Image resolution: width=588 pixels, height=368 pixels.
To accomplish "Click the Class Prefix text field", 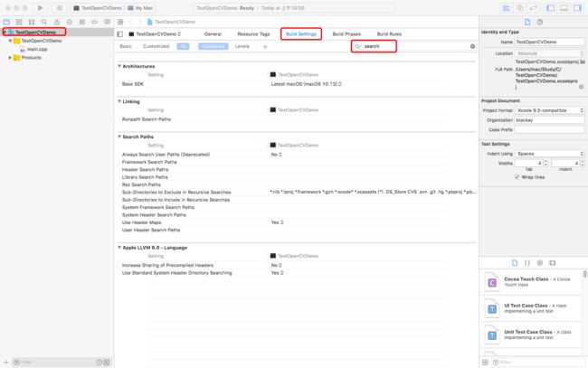I will point(550,129).
